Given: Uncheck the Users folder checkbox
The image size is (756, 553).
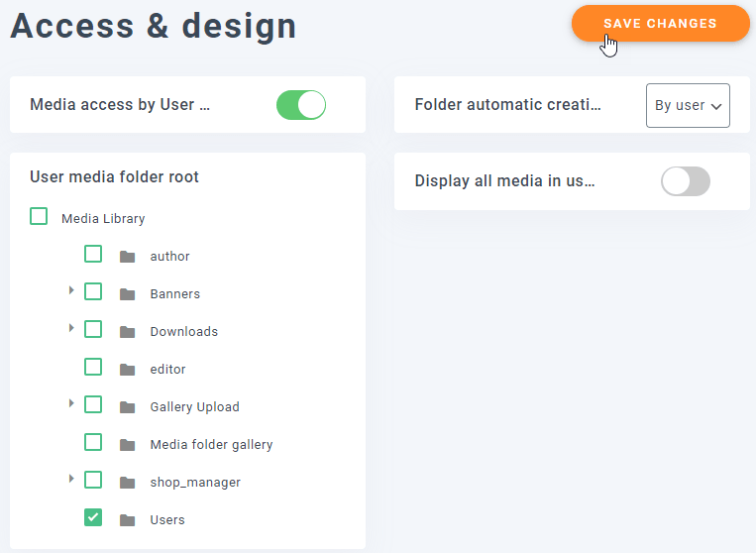Looking at the screenshot, I should pyautogui.click(x=93, y=517).
